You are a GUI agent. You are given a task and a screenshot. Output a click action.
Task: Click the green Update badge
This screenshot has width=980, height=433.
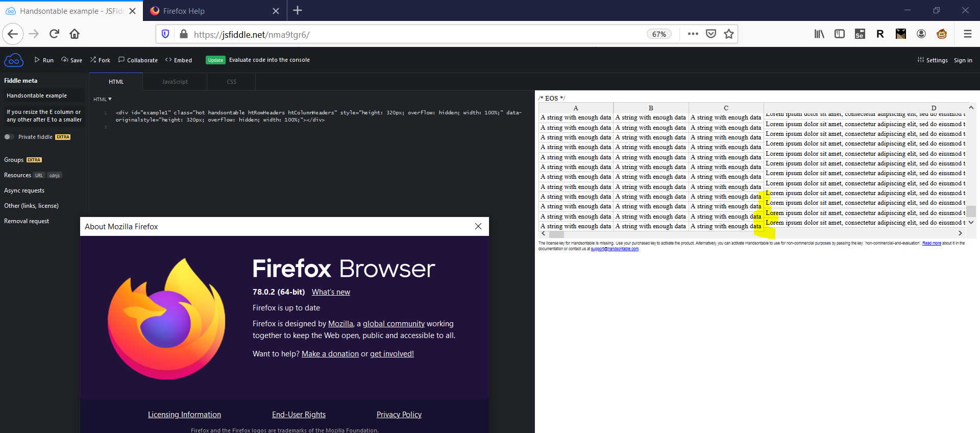[x=215, y=60]
